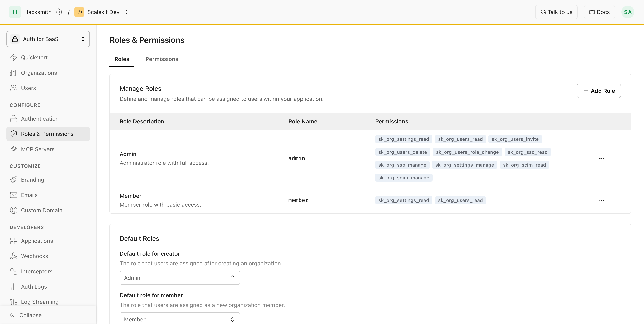Open the Admin role three-dot menu
Image resolution: width=644 pixels, height=324 pixels.
coord(602,158)
